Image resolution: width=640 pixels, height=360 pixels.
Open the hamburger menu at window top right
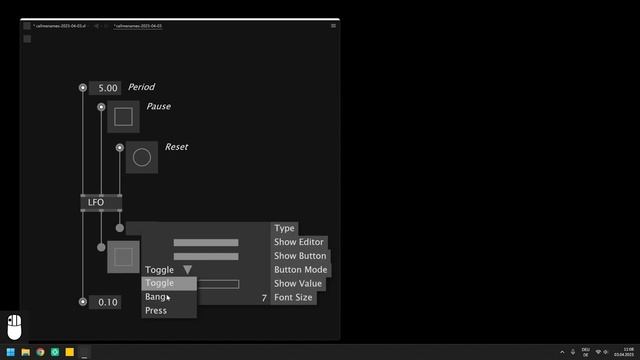point(333,26)
